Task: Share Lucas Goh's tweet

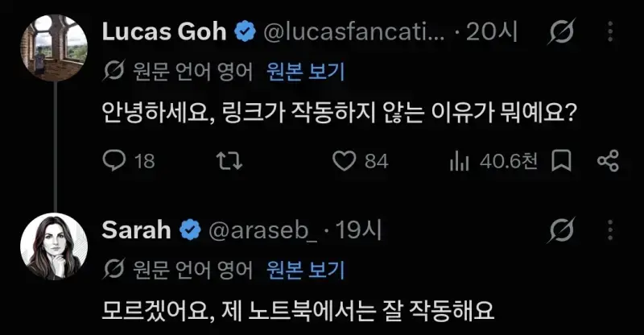Action: click(608, 161)
